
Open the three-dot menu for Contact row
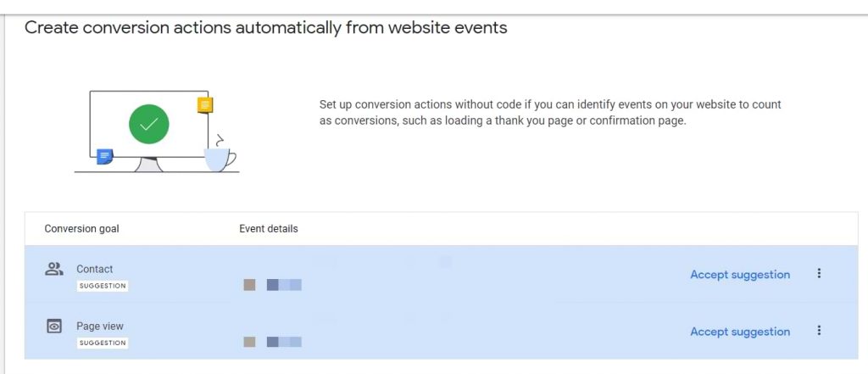tap(819, 273)
